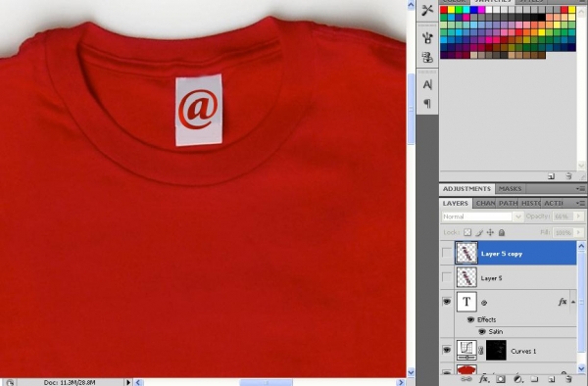
Task: Select the Curves 1 layer name
Action: coord(523,351)
